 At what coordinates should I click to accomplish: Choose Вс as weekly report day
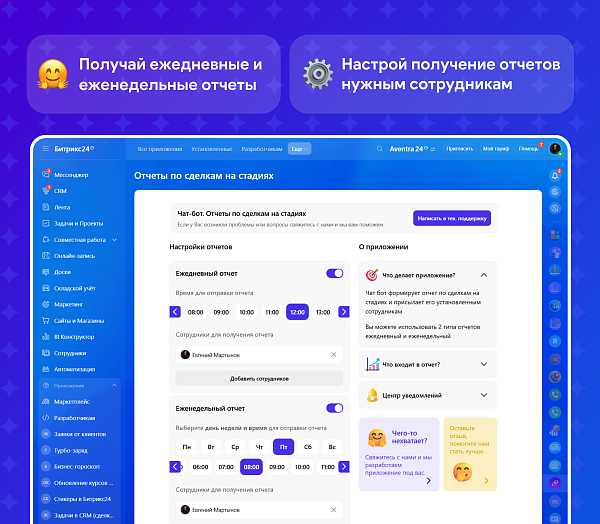[x=332, y=447]
